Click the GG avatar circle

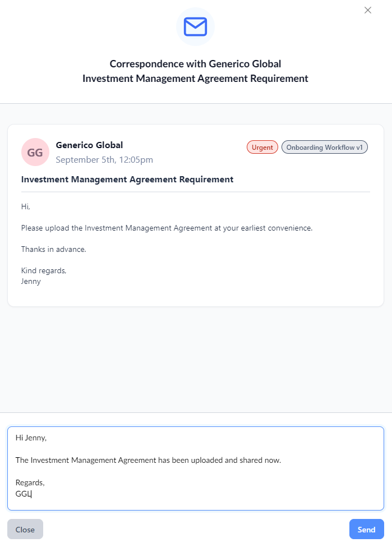[x=35, y=152]
